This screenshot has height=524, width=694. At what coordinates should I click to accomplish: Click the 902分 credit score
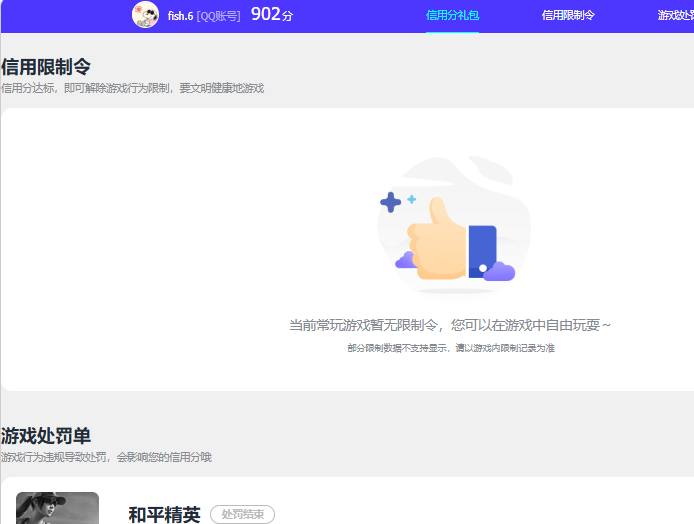pos(272,15)
